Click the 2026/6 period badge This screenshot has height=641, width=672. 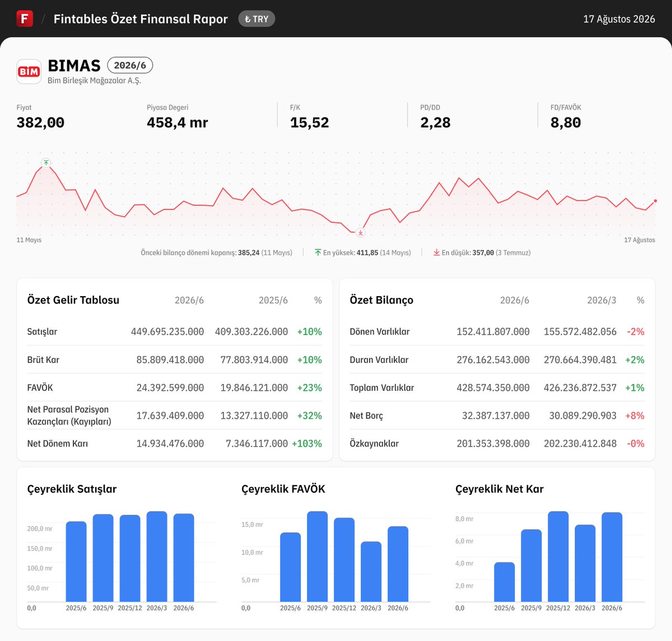130,65
